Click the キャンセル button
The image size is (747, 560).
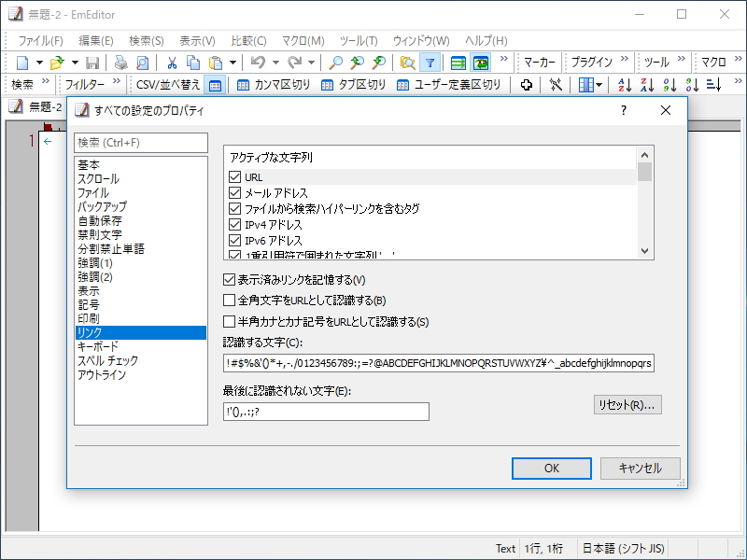coord(640,469)
